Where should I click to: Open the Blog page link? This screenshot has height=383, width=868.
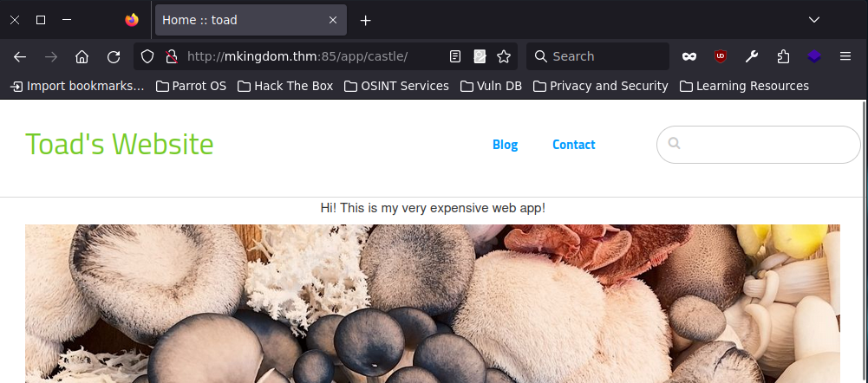tap(505, 145)
